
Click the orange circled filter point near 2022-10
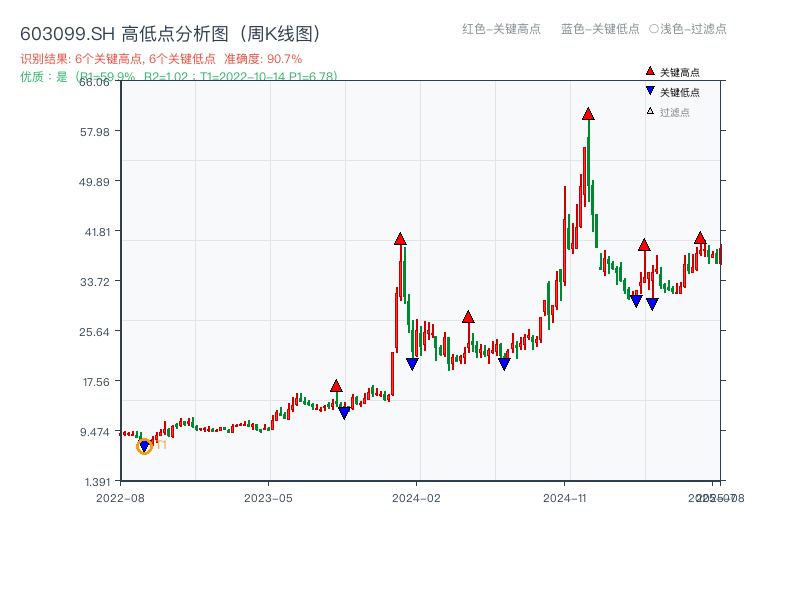click(143, 448)
